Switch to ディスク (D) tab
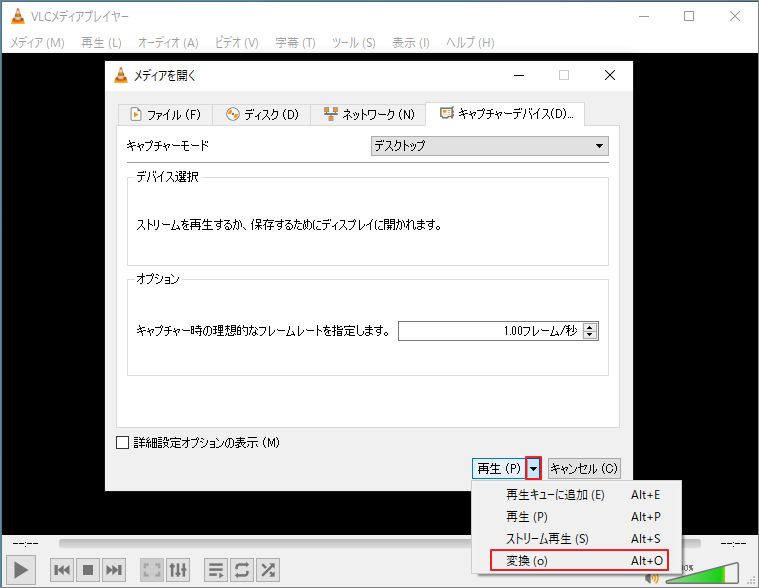Image resolution: width=759 pixels, height=588 pixels. pyautogui.click(x=262, y=115)
